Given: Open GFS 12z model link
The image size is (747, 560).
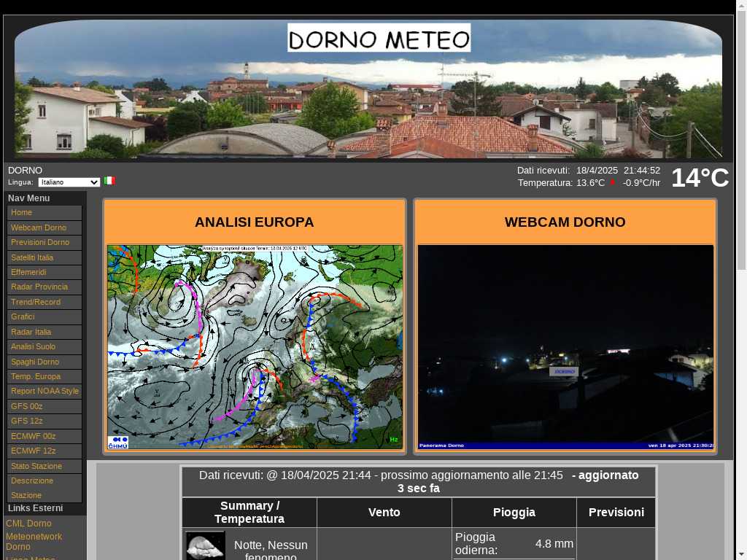Looking at the screenshot, I should click(44, 421).
